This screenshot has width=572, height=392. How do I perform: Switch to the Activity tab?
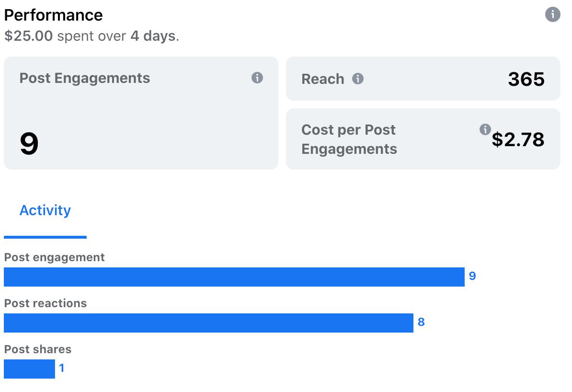(45, 210)
